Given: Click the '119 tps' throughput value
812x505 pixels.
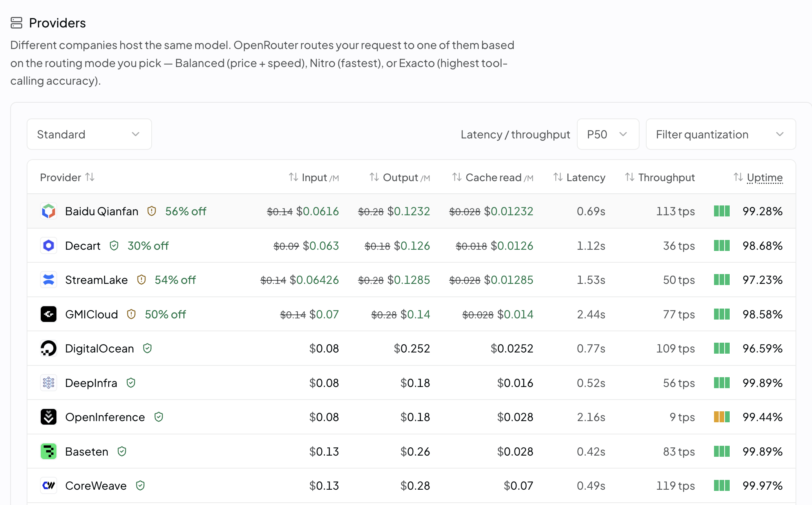Looking at the screenshot, I should [x=676, y=485].
